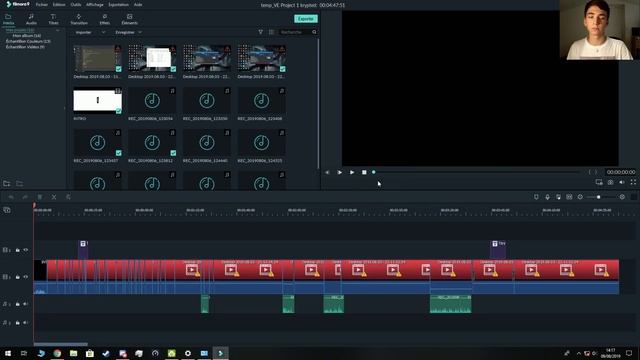
Task: Open the track manager icon
Action: [7, 210]
